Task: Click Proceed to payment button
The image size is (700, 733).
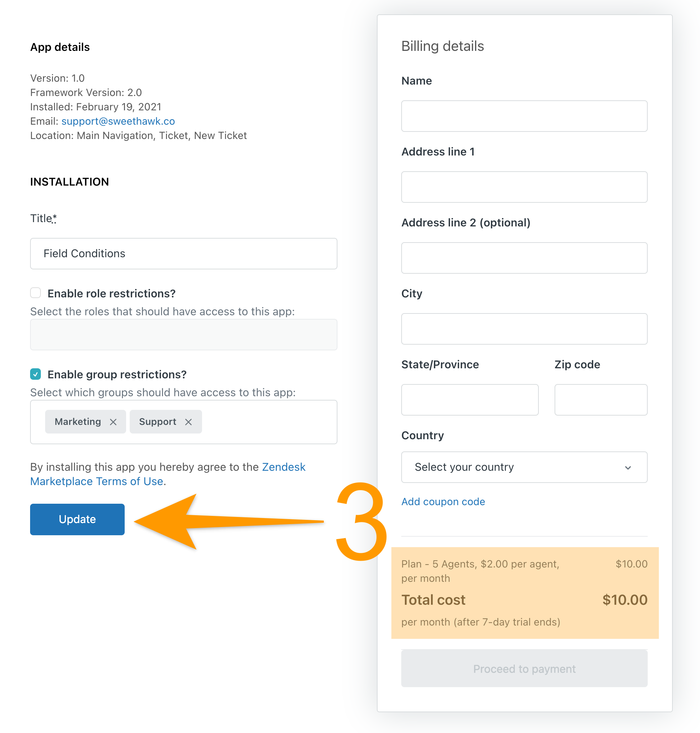Action: tap(524, 669)
